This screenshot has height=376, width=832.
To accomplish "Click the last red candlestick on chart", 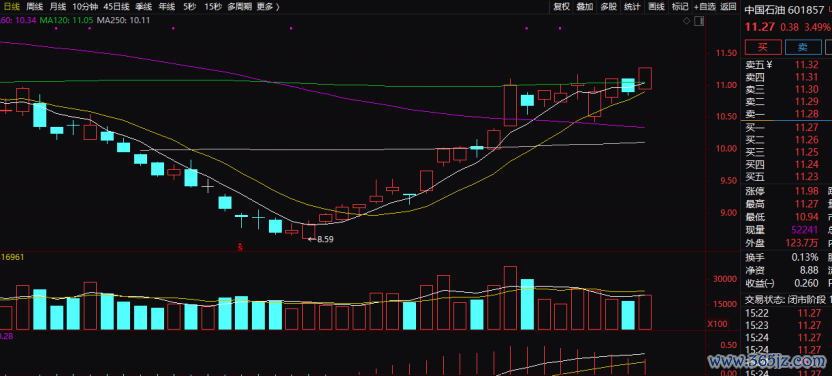I will point(645,78).
